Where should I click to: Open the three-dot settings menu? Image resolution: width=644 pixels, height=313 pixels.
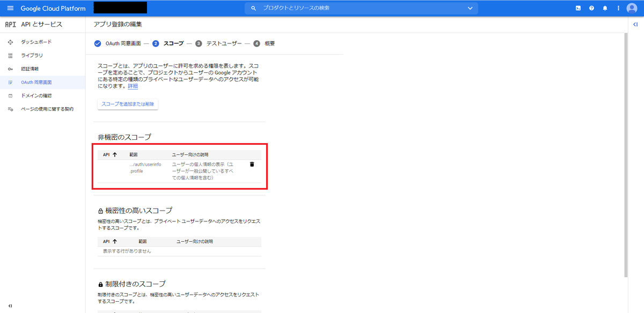point(619,8)
